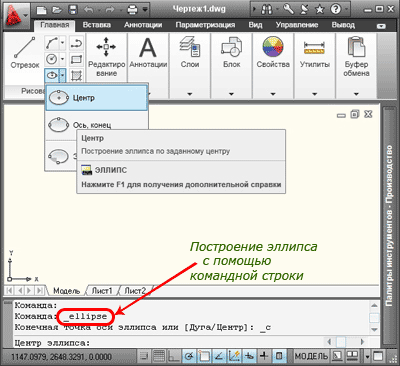
Task: Open the AutoCAD application menu logo button
Action: (x=16, y=16)
